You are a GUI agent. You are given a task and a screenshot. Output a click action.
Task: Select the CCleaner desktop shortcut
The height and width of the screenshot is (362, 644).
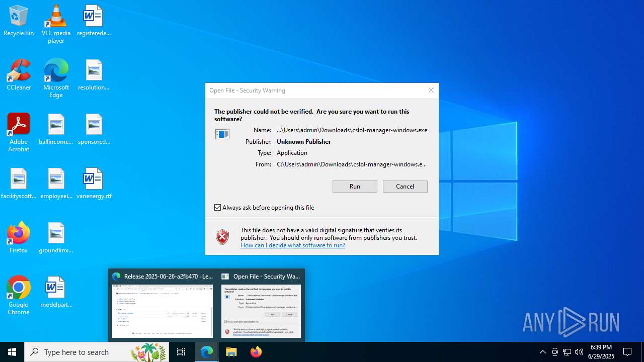pyautogui.click(x=19, y=75)
